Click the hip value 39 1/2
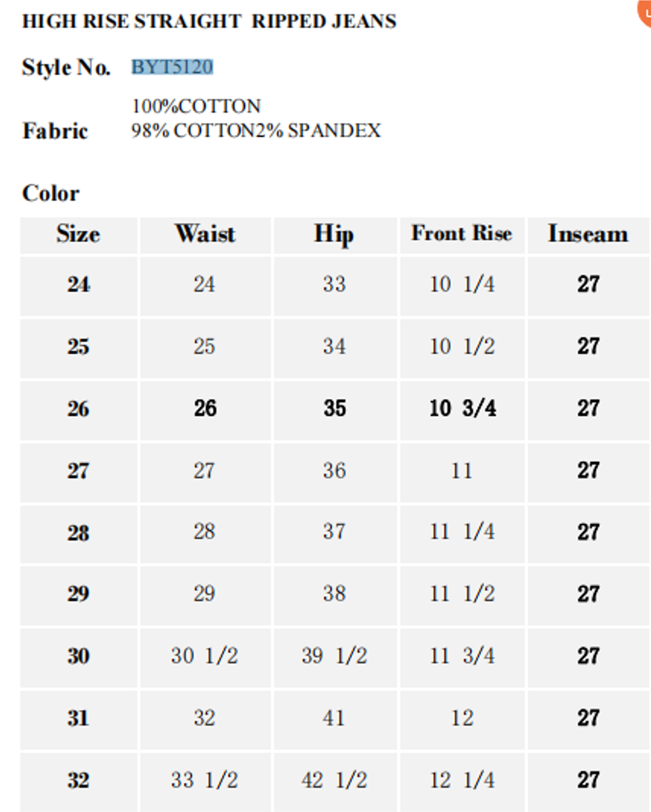This screenshot has height=812, width=651. (334, 656)
